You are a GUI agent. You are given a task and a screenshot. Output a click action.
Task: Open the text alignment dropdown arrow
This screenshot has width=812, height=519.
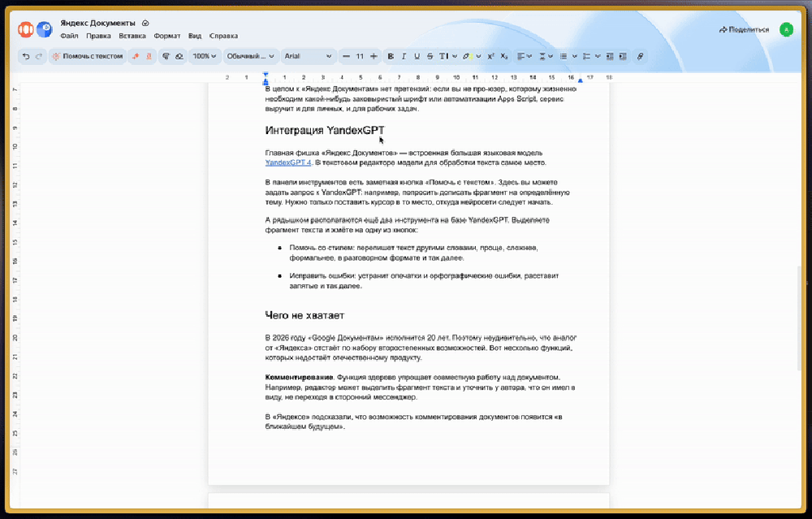click(529, 57)
